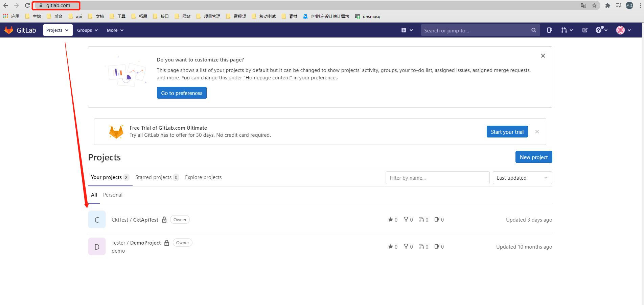The height and width of the screenshot is (305, 644).
Task: Click the Owner badge for DemoProject
Action: click(183, 243)
